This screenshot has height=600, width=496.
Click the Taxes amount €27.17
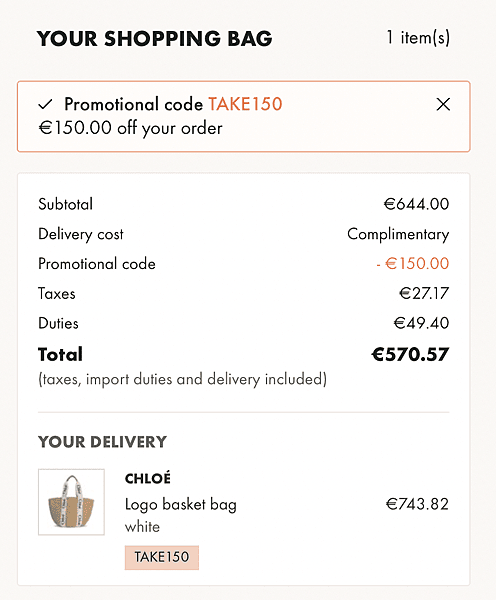coord(424,293)
